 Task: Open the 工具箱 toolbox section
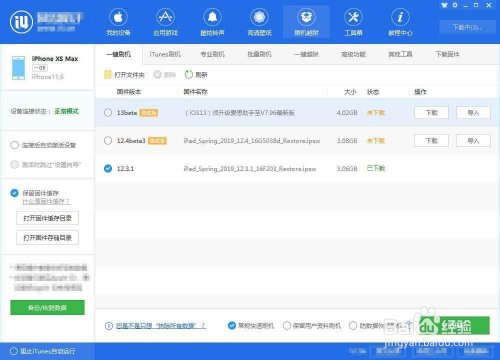point(353,22)
